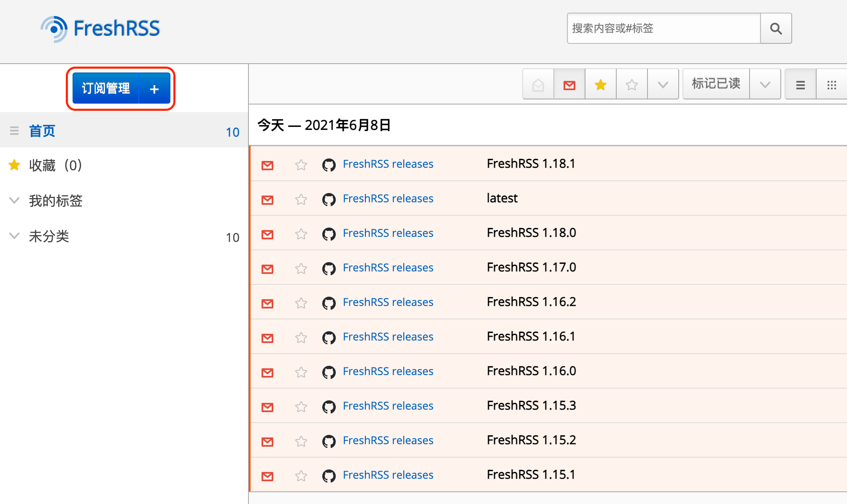This screenshot has height=504, width=847.
Task: Open article titled FreshRSS 1.18.0
Action: [531, 233]
